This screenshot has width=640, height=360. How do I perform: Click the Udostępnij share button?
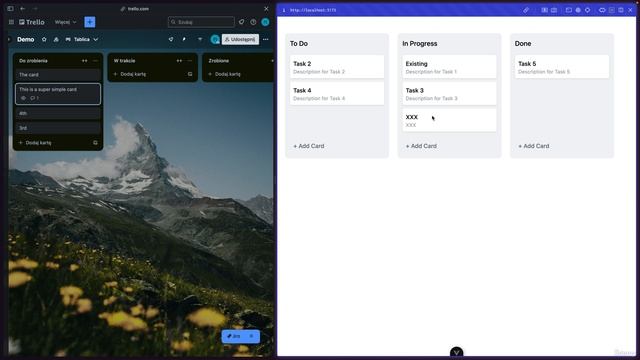coord(240,40)
